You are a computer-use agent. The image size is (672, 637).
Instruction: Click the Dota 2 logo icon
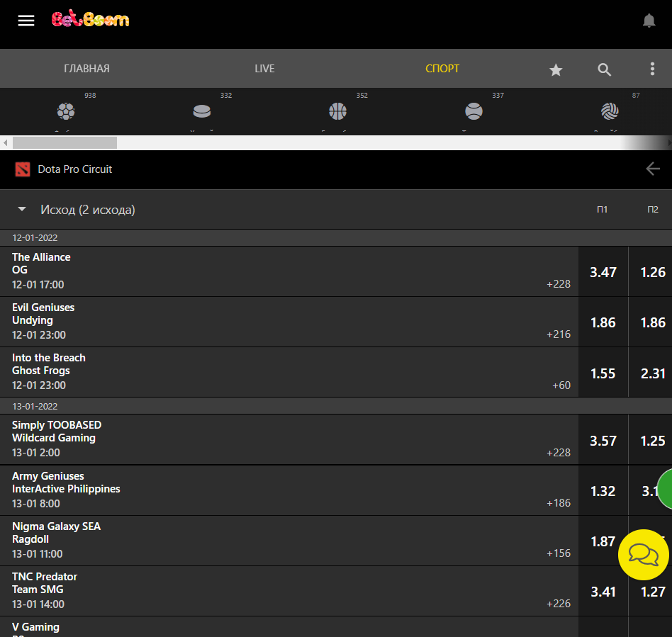(23, 169)
